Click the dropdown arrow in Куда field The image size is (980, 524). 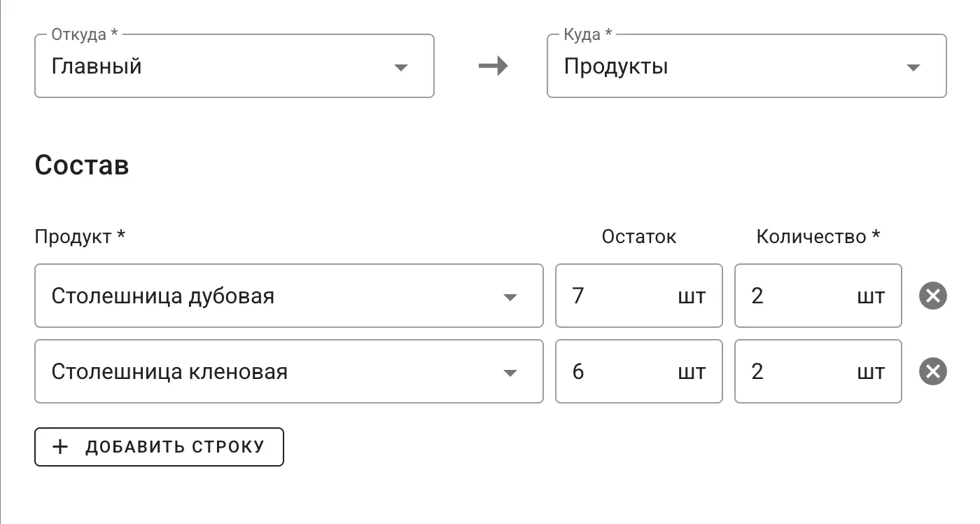tap(912, 66)
